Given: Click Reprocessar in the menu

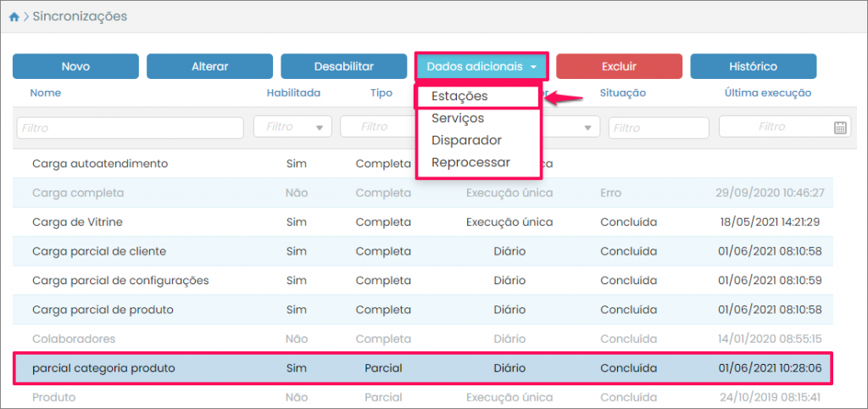Looking at the screenshot, I should coord(470,162).
